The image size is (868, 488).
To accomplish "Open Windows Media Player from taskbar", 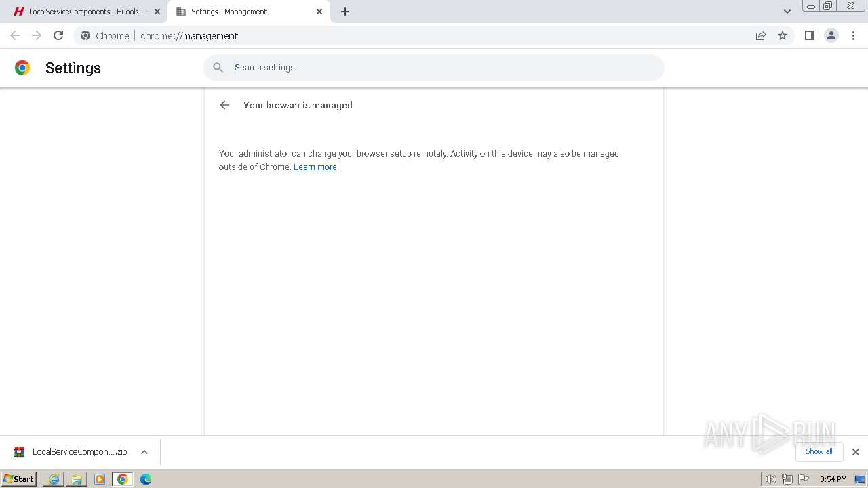I will pos(100,479).
